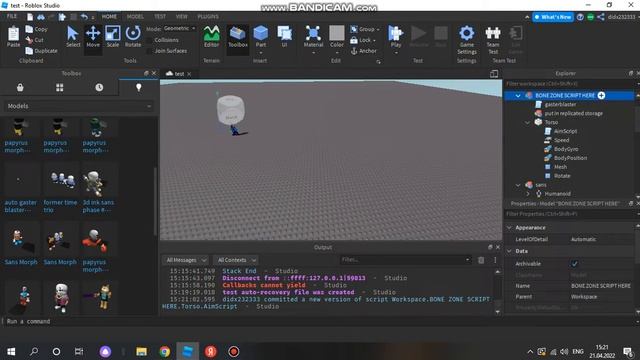Collapse the Data properties section
This screenshot has height=360, width=640.
[509, 251]
